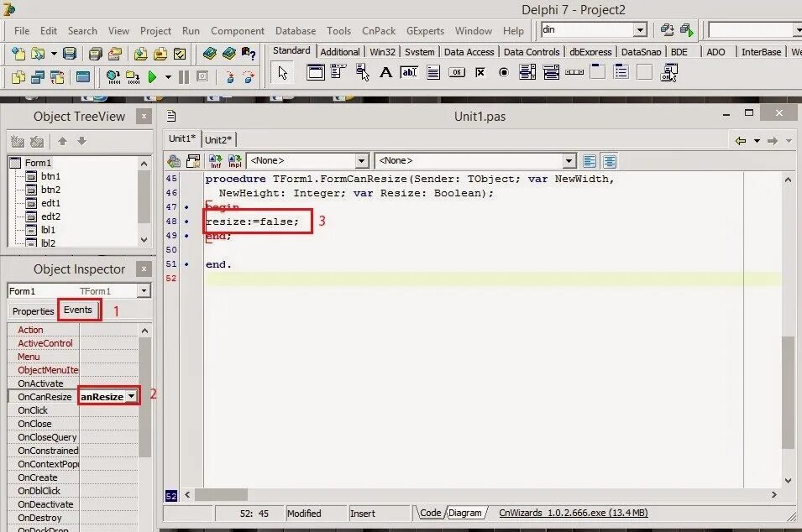Select edt2 in Object TreeView
Screen dimensions: 802x532
pos(50,216)
